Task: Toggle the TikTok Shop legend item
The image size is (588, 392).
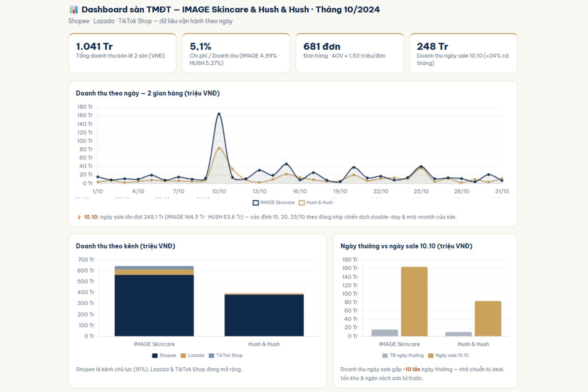Action: (226, 355)
